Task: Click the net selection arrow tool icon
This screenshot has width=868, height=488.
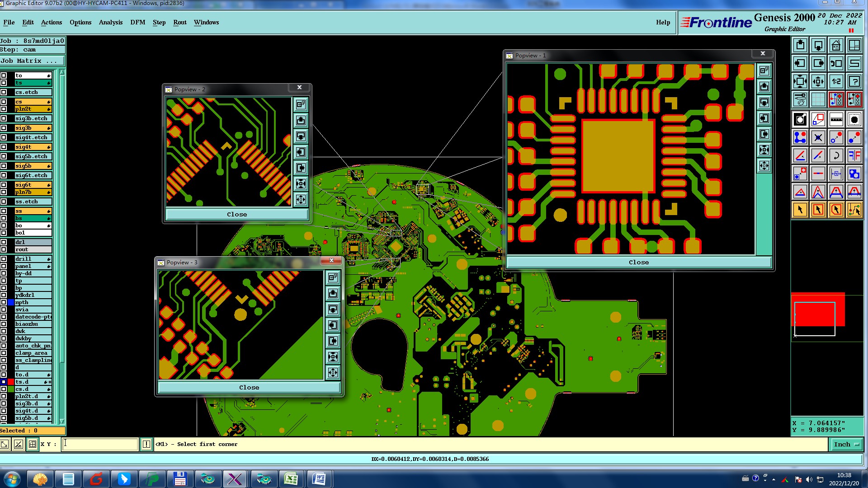Action: point(854,210)
